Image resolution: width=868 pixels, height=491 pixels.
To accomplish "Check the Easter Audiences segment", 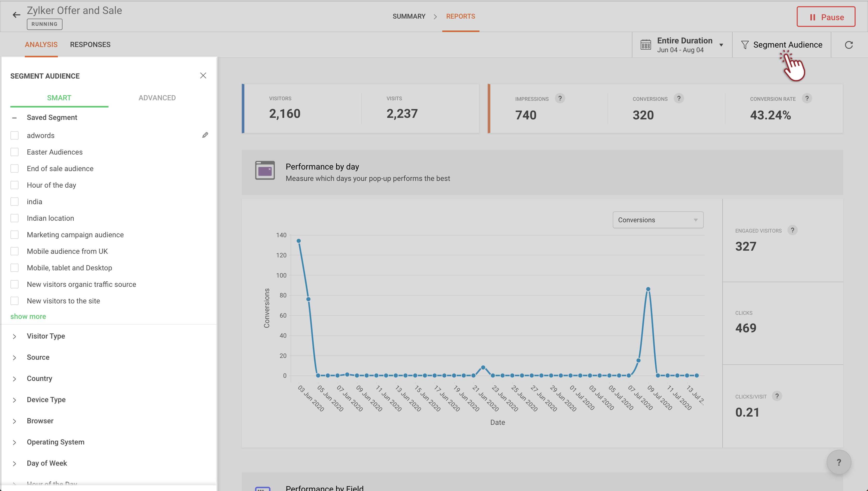I will pos(14,152).
